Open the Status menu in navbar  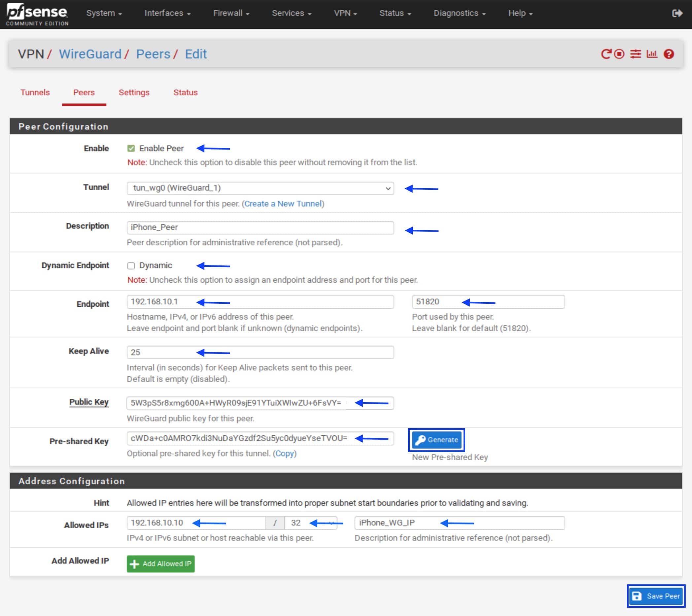pos(395,13)
